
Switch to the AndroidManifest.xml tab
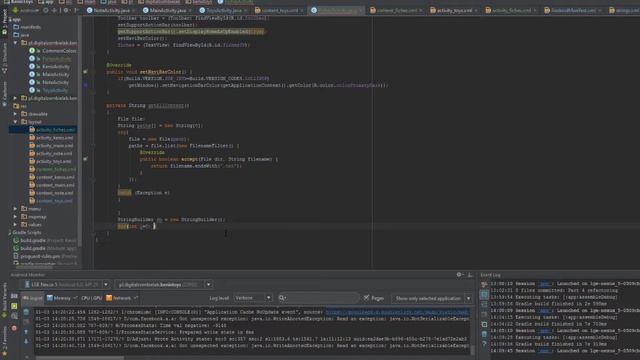pyautogui.click(x=572, y=11)
